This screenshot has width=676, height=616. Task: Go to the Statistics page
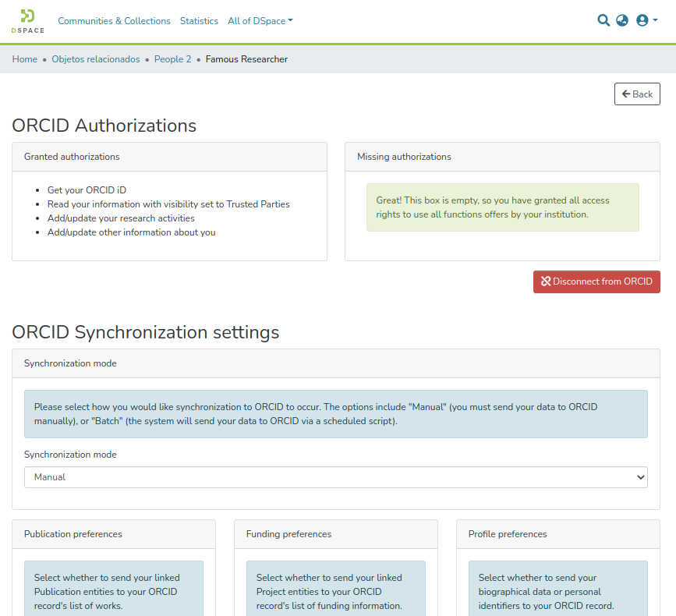pyautogui.click(x=199, y=21)
